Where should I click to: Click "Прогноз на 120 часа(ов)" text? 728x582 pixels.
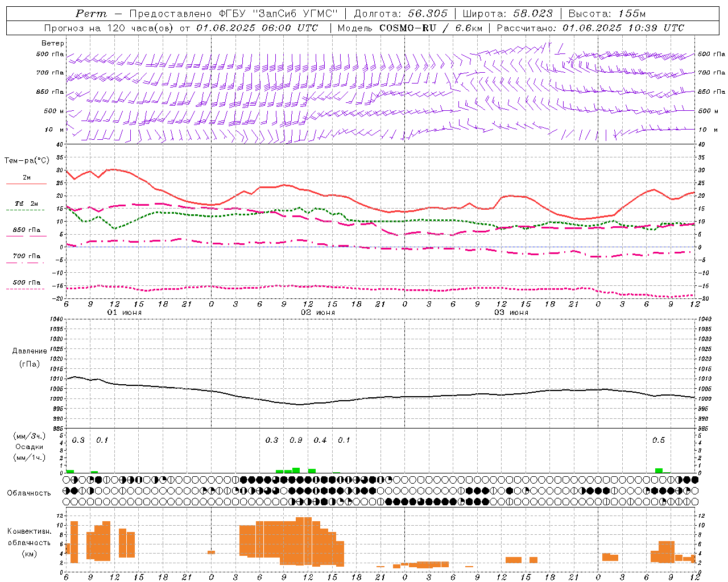tap(109, 28)
